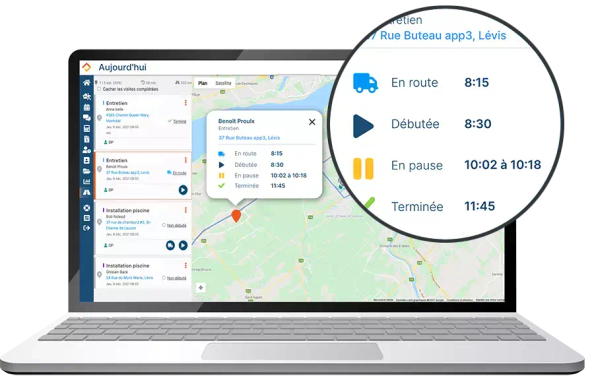The height and width of the screenshot is (384, 594).
Task: Switch map to Satellite view
Action: [x=223, y=83]
